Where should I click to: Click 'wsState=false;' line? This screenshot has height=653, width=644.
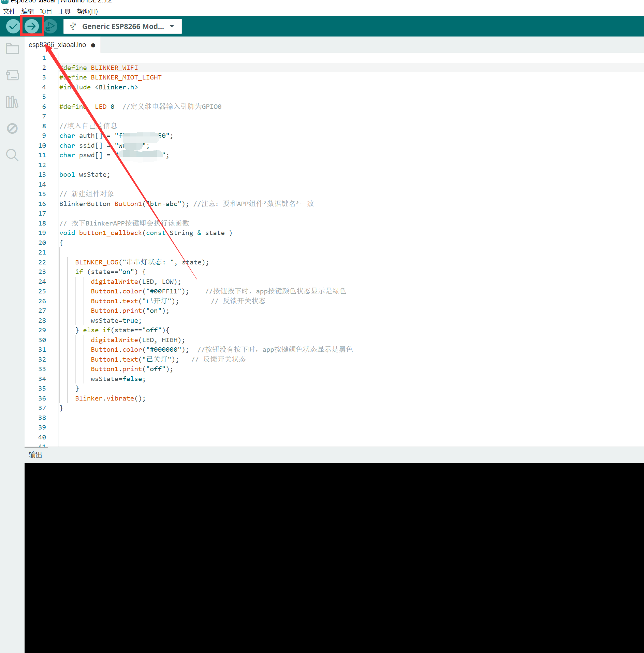118,379
